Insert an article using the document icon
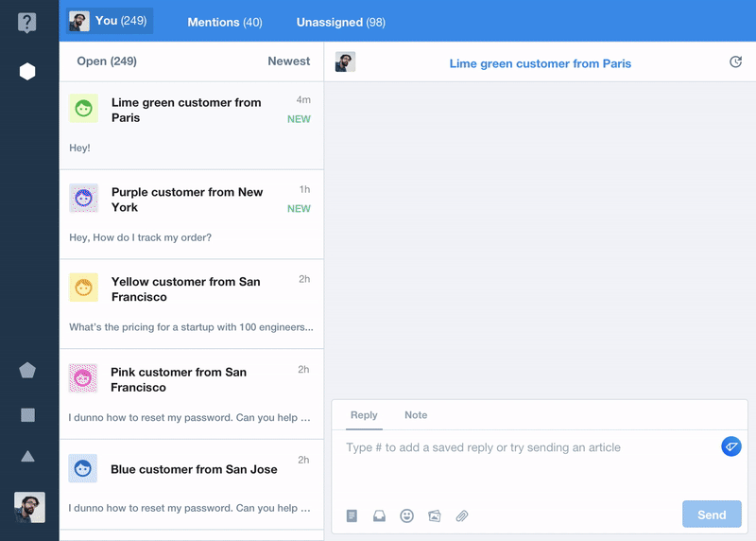The width and height of the screenshot is (756, 541). (x=352, y=515)
